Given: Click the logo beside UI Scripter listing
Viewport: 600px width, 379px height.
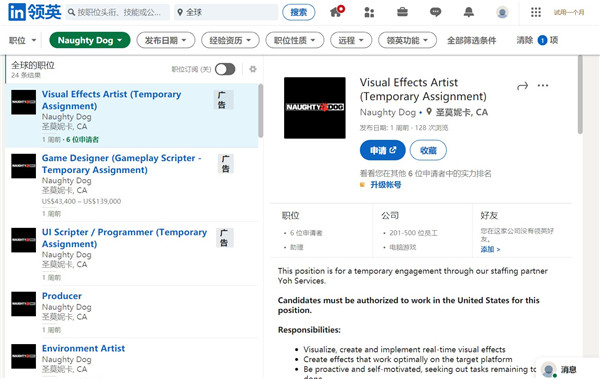Looking at the screenshot, I should pyautogui.click(x=23, y=240).
